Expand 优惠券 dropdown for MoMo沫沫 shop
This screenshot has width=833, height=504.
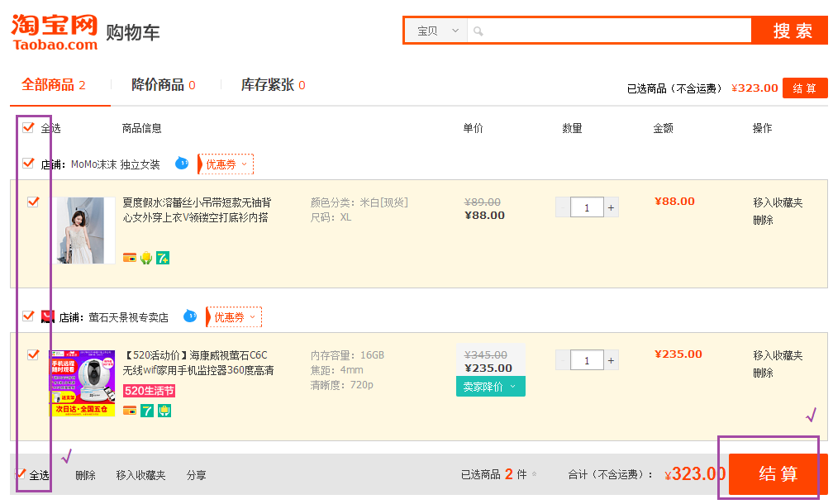[x=226, y=164]
